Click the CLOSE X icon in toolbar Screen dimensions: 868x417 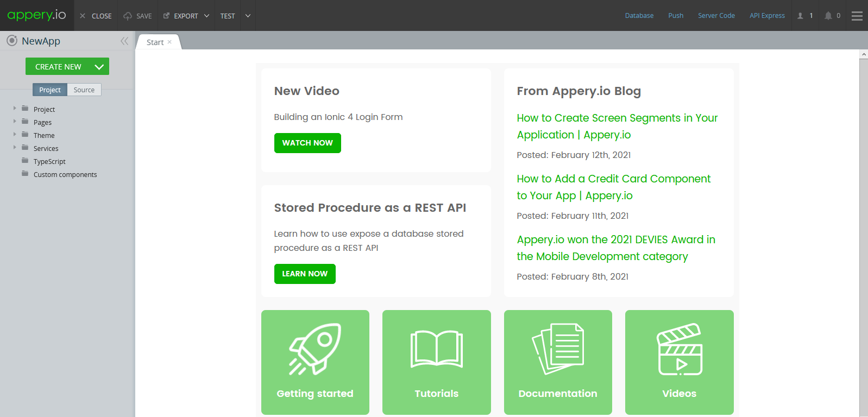(x=83, y=16)
